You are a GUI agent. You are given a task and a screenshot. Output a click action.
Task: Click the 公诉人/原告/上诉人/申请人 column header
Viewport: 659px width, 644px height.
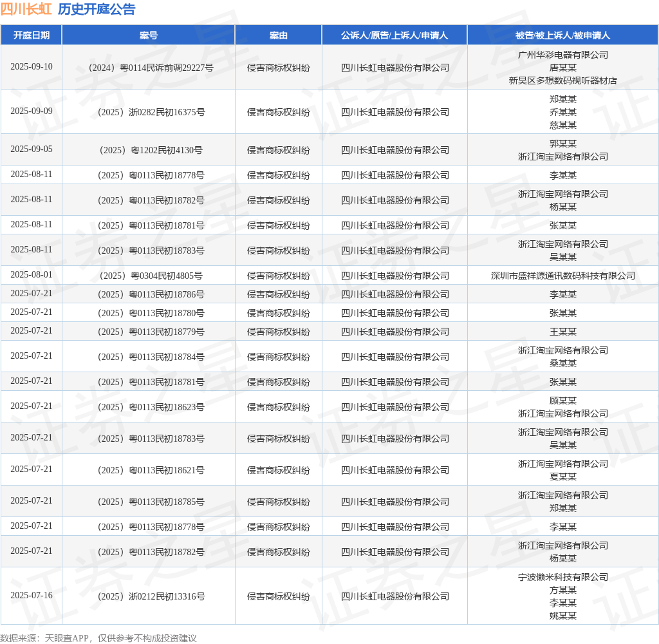point(394,35)
